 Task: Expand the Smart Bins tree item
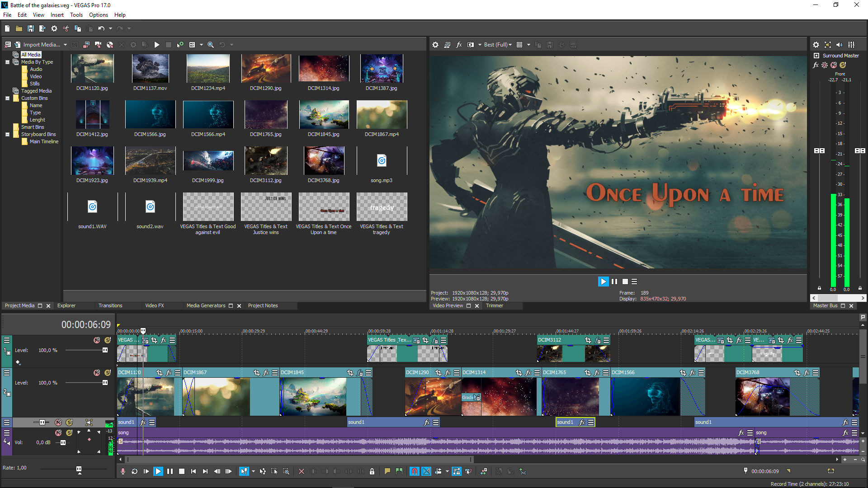7,127
